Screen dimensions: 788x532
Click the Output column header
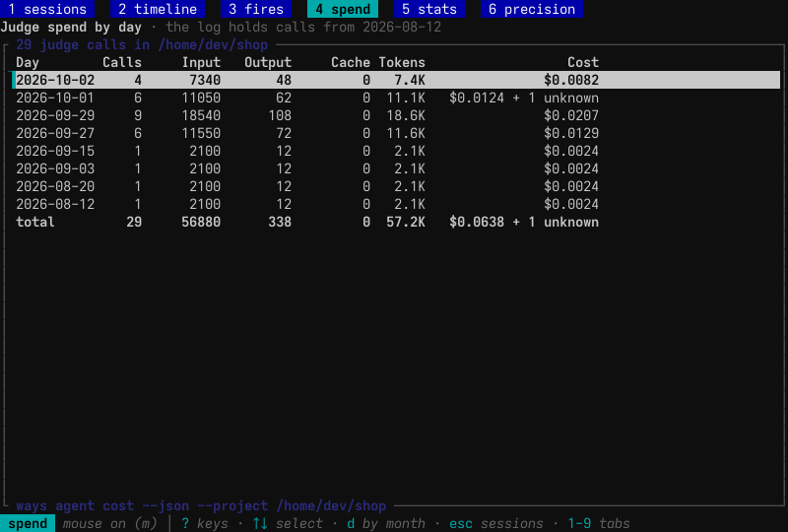coord(268,62)
